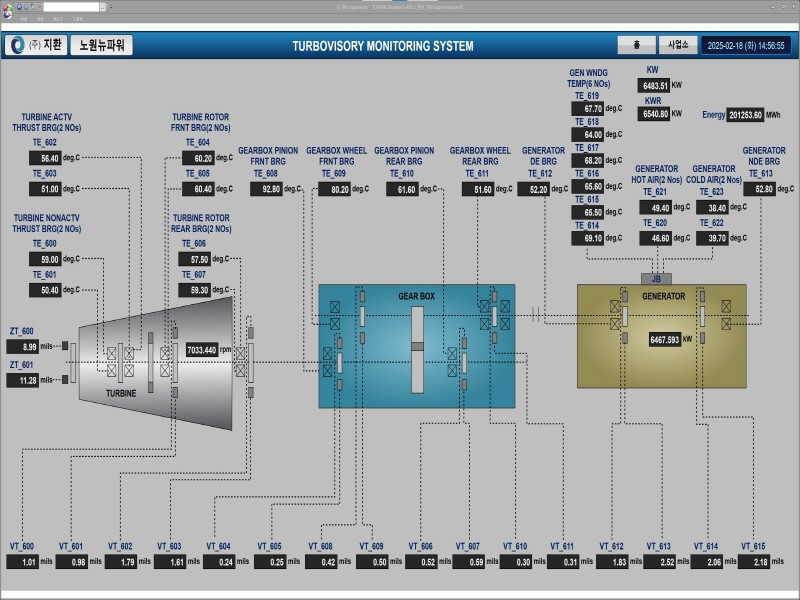The image size is (800, 600).
Task: Select VT_615 vibration value 2.18
Action: (754, 562)
